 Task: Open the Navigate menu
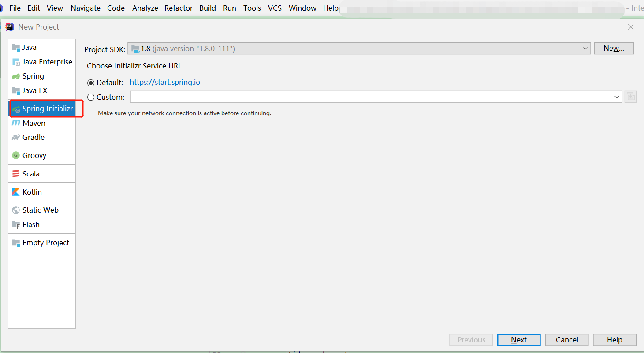pos(86,8)
